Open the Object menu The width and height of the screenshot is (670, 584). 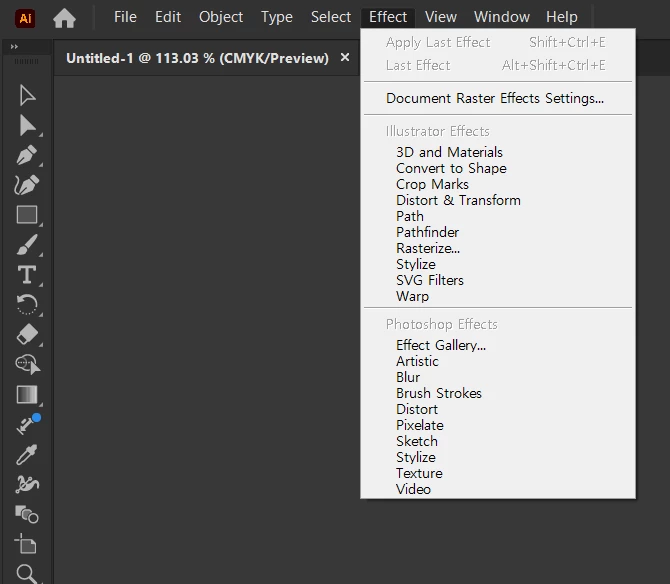(221, 17)
